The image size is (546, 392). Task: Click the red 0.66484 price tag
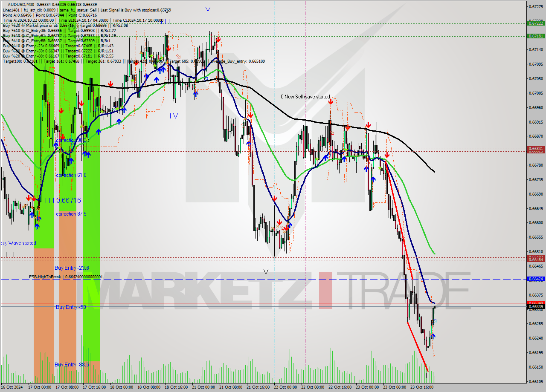click(536, 259)
